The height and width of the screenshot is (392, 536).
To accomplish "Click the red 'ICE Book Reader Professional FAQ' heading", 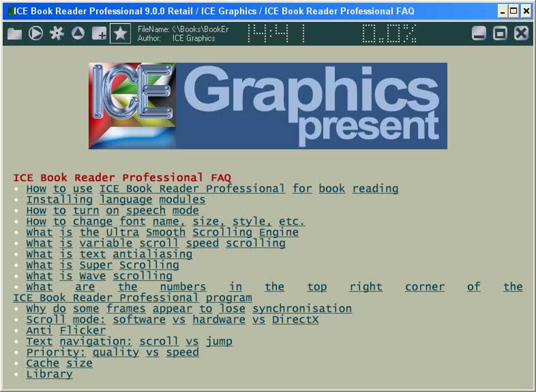I will click(122, 178).
